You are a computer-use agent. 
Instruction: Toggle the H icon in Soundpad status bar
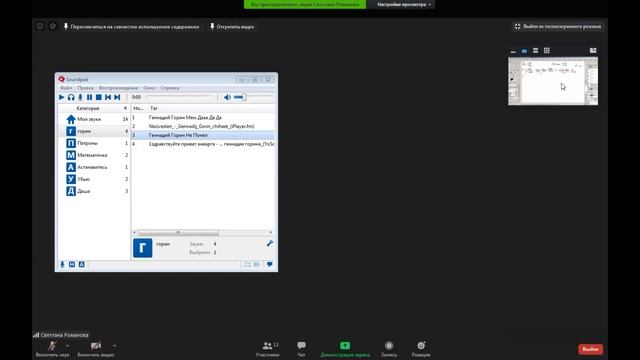72,264
